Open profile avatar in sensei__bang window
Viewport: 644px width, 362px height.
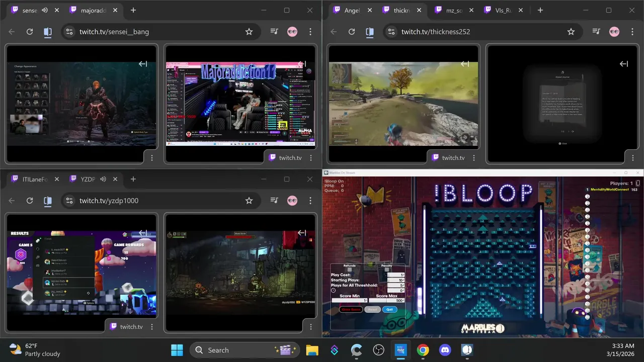click(292, 32)
